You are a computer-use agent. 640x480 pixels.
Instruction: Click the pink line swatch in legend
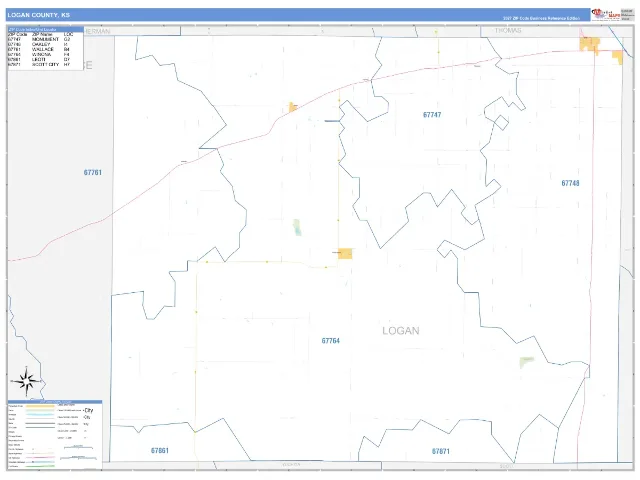40,458
